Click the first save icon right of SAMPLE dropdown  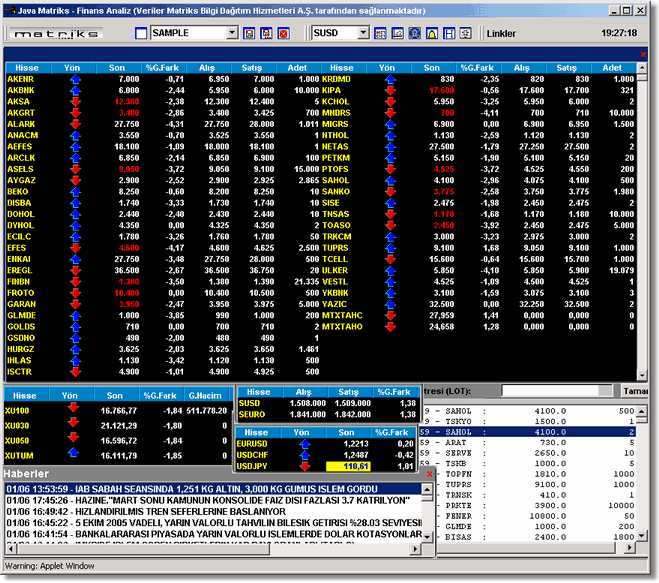click(x=249, y=33)
